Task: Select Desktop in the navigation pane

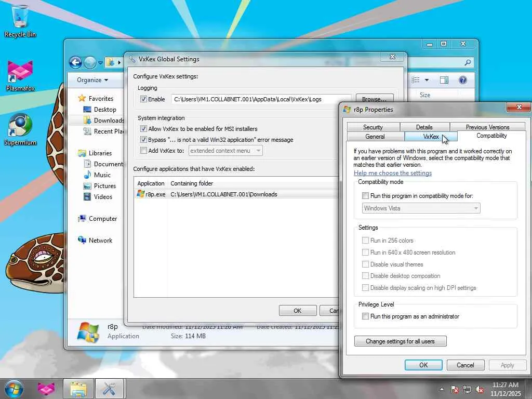Action: pyautogui.click(x=105, y=110)
